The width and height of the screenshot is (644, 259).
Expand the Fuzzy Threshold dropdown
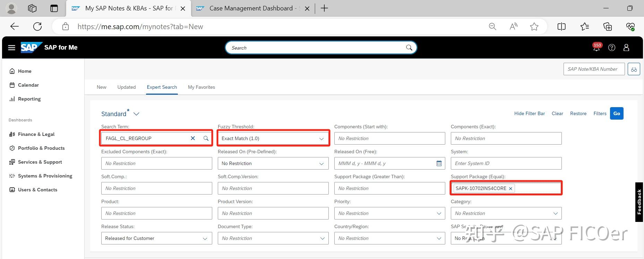pyautogui.click(x=321, y=139)
